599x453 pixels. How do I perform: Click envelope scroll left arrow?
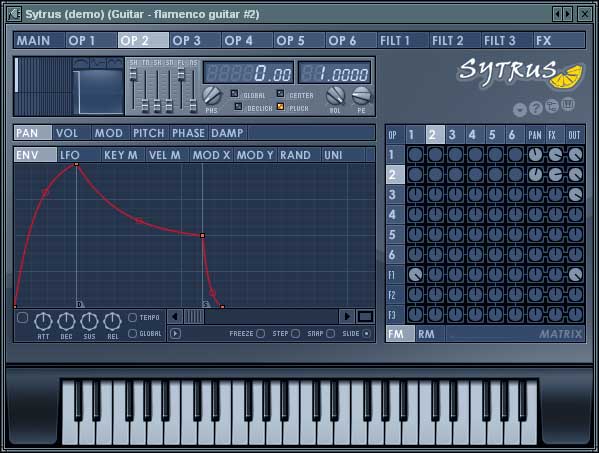point(175,317)
